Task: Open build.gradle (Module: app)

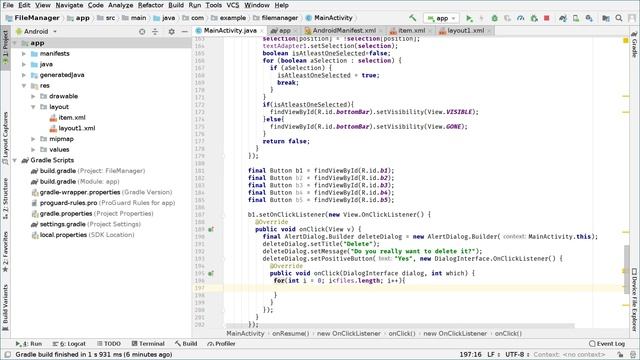Action: click(76, 182)
